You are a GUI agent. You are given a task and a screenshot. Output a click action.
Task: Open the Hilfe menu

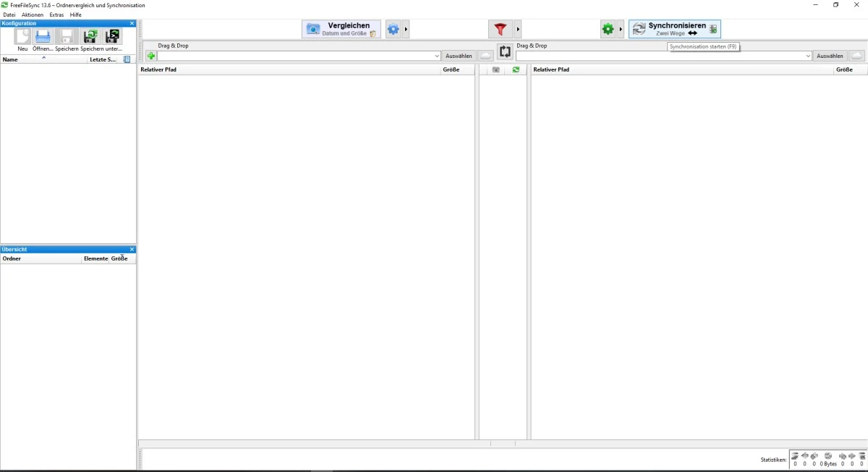(76, 14)
